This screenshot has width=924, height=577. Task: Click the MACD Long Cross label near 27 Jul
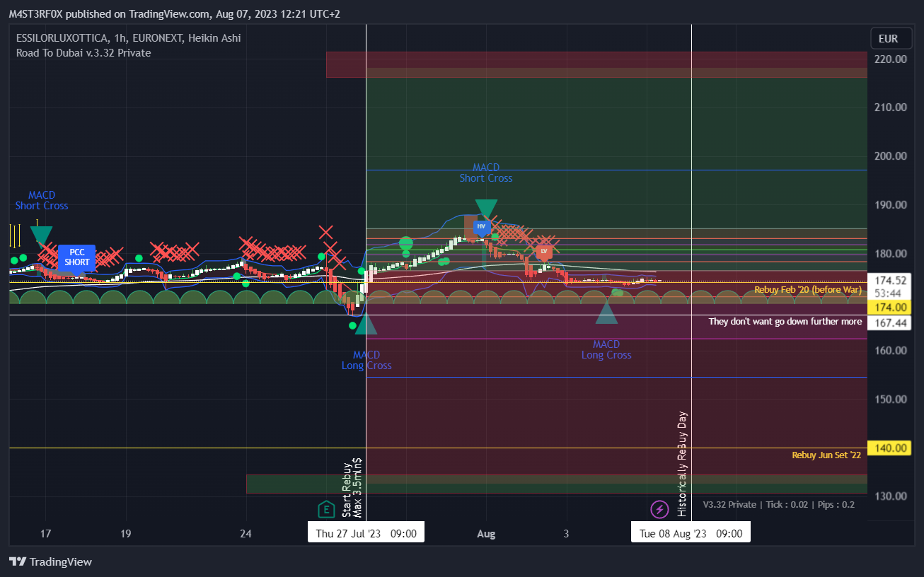pos(366,360)
